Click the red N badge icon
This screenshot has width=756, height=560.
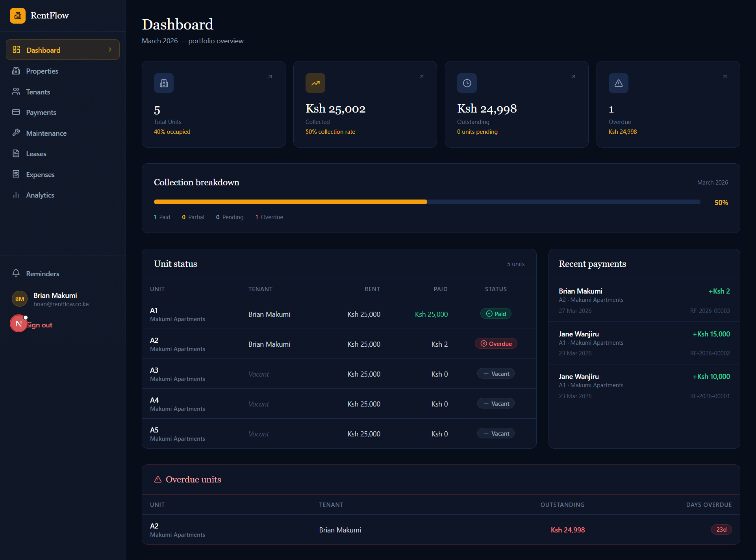tap(19, 323)
